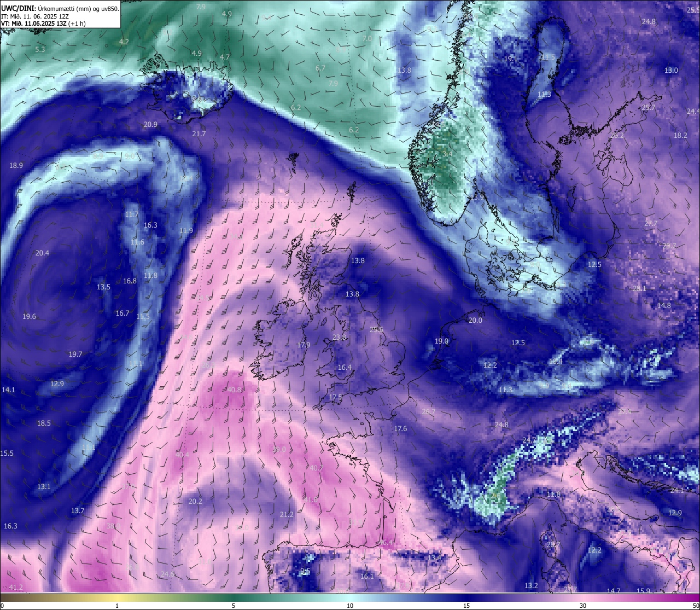Click the 14.7 value on the map
Screen dimensions: 700x610
coord(614,590)
